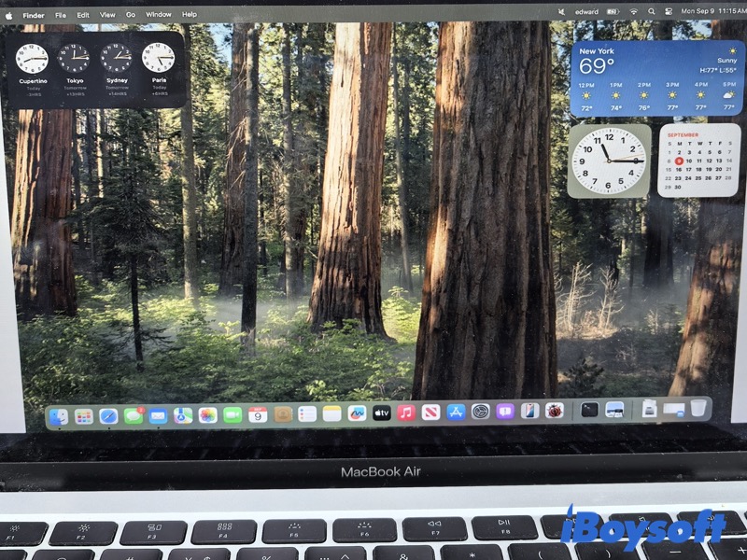747x560 pixels.
Task: Open the Music app in the Dock
Action: (x=406, y=413)
